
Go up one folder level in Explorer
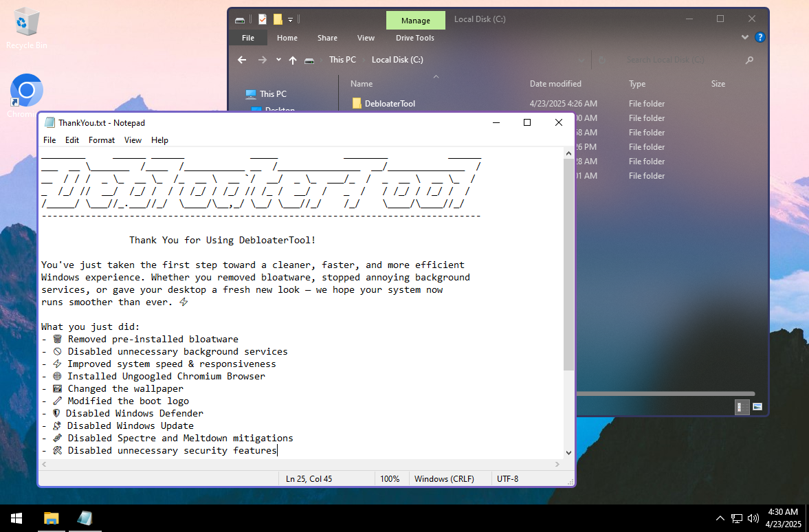coord(293,60)
